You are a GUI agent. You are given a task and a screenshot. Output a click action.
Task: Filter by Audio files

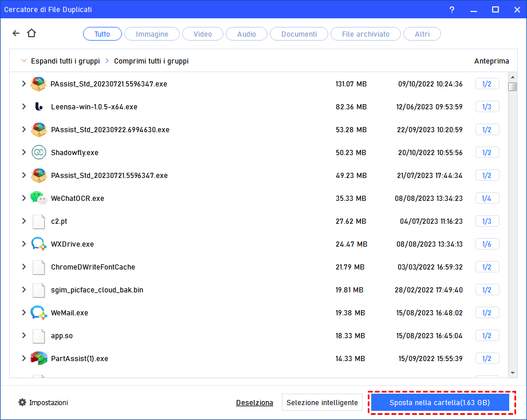pyautogui.click(x=246, y=34)
